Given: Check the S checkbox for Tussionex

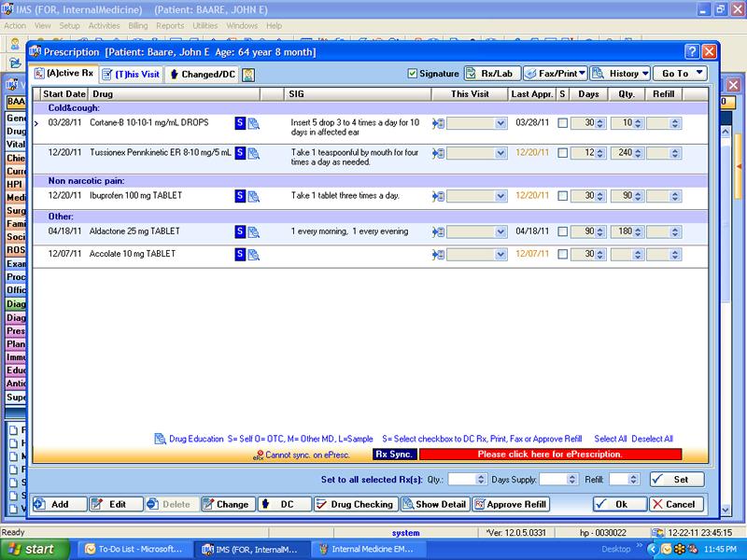Looking at the screenshot, I should [563, 153].
